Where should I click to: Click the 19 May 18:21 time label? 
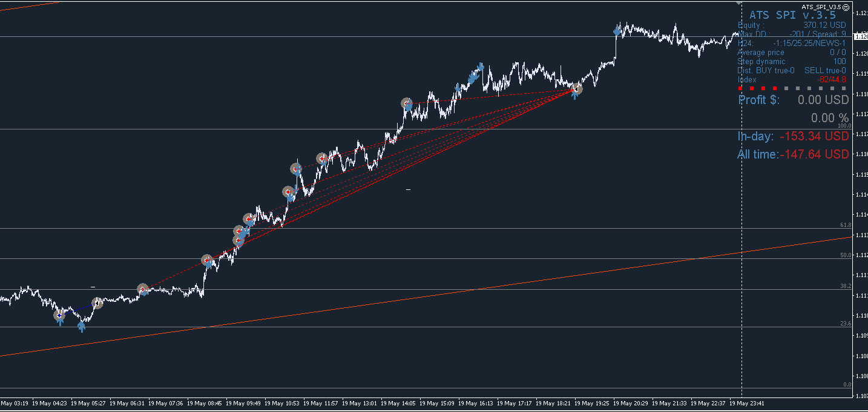554,403
